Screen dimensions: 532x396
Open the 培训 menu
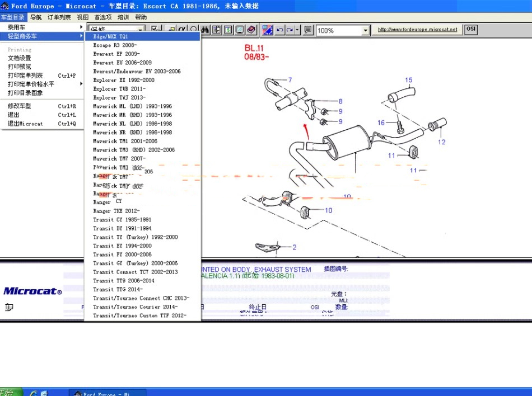click(x=123, y=17)
